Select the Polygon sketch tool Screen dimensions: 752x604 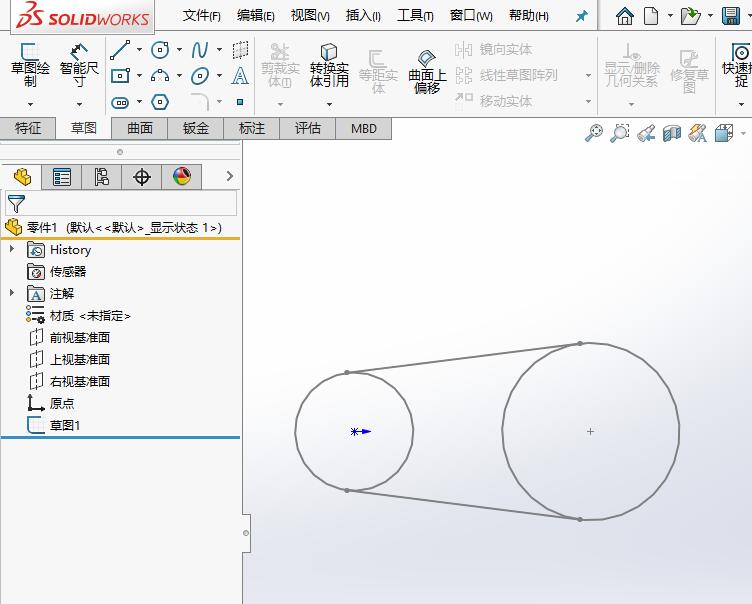pos(160,102)
